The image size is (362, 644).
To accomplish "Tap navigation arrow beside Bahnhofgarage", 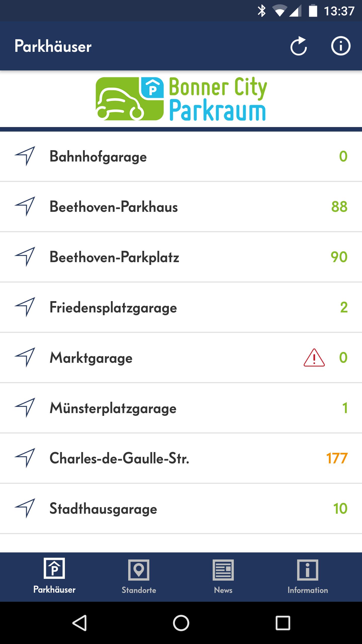I will pos(25,156).
